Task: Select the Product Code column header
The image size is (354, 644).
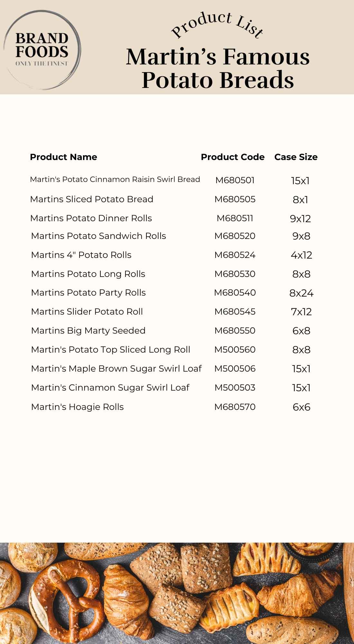Action: 233,157
